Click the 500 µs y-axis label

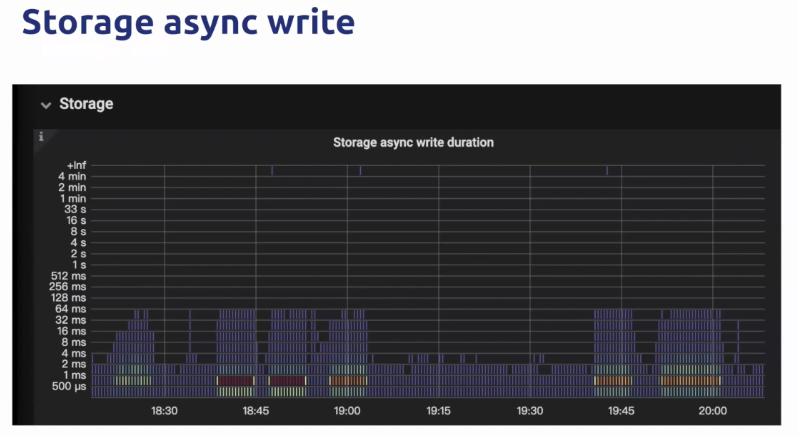tap(69, 387)
